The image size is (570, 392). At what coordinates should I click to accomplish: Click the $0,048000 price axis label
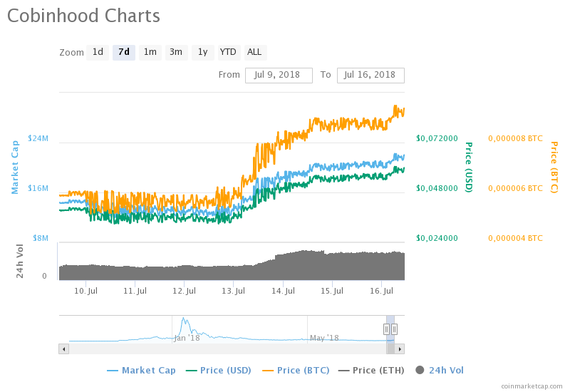437,188
